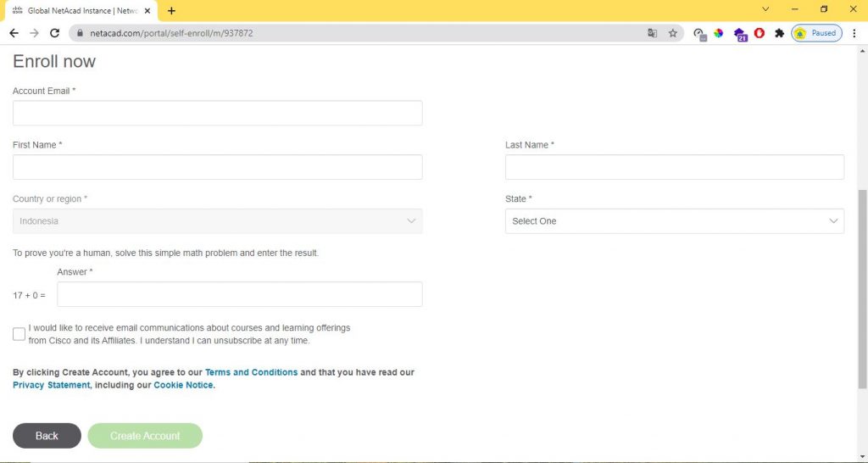Click the purple extension with 21 badge

(740, 34)
